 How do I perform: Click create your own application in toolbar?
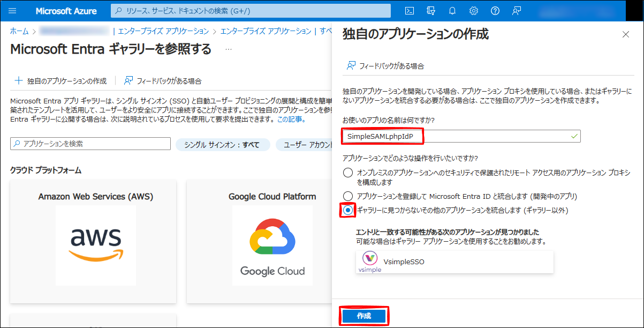pos(60,81)
